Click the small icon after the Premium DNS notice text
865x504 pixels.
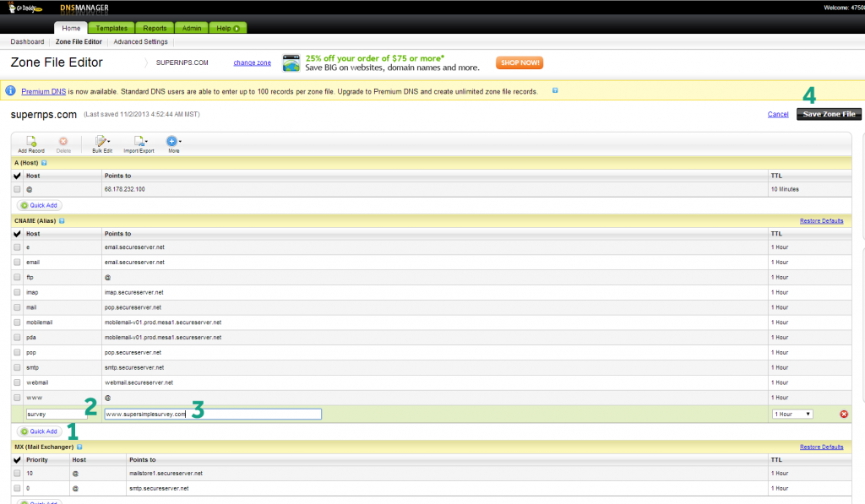point(555,90)
